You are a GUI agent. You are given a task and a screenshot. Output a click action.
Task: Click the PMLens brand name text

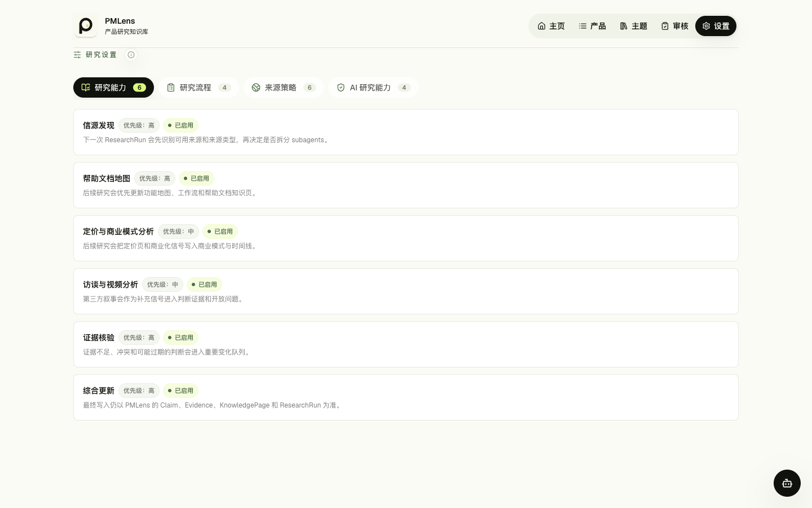[120, 21]
